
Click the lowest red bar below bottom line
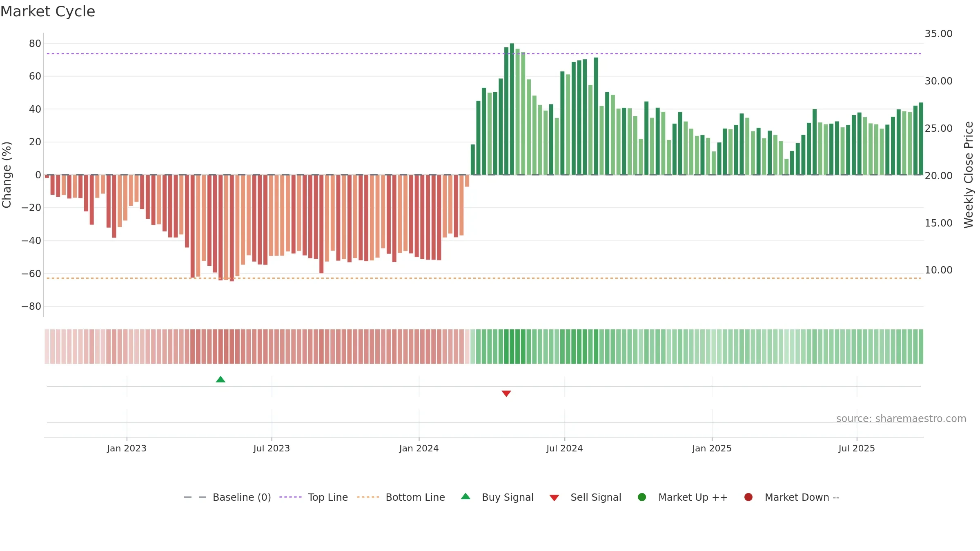click(232, 228)
